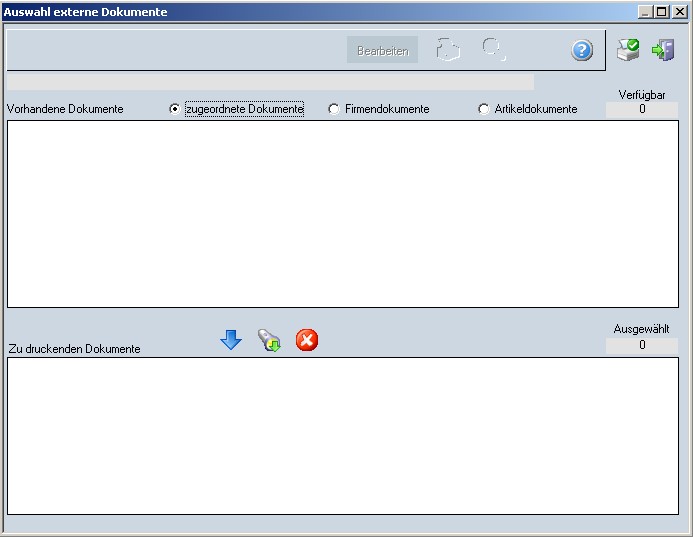The width and height of the screenshot is (693, 537).
Task: Click the blue help question mark icon
Action: pyautogui.click(x=582, y=50)
